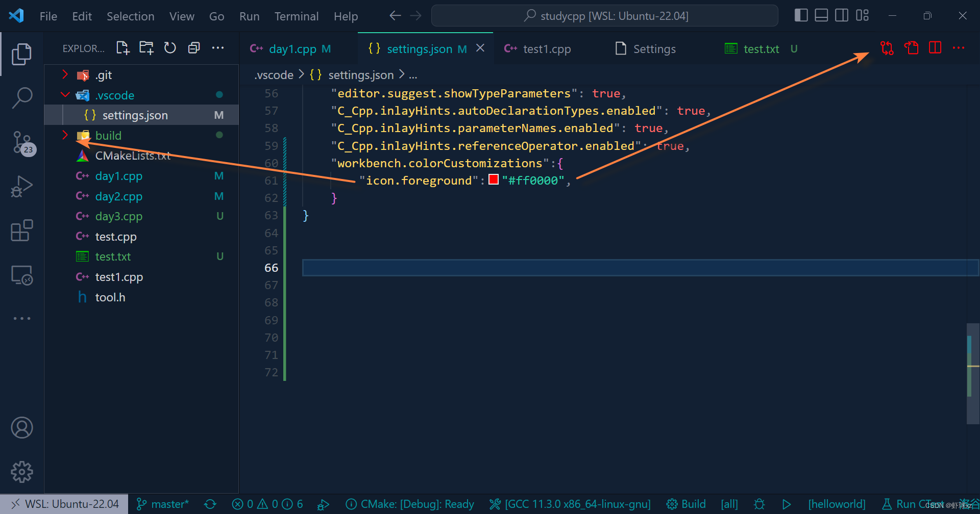
Task: Toggle the bottom Panel layout
Action: coord(821,16)
